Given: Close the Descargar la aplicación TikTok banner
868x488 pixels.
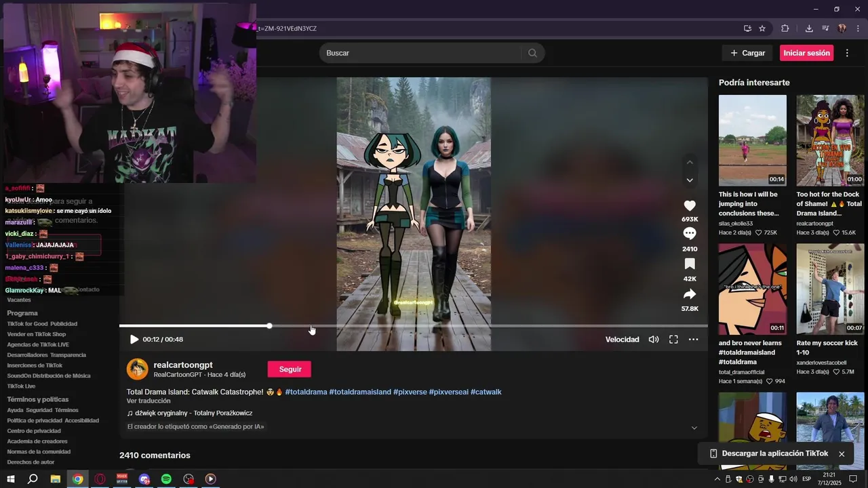Looking at the screenshot, I should pos(842,454).
